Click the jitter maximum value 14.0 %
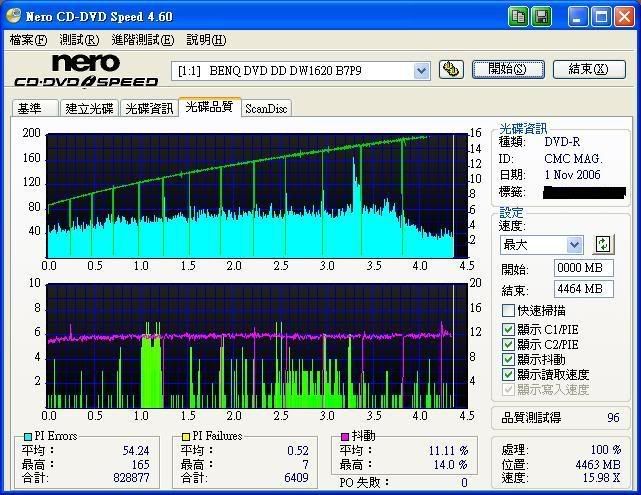The height and width of the screenshot is (495, 641). [x=451, y=464]
